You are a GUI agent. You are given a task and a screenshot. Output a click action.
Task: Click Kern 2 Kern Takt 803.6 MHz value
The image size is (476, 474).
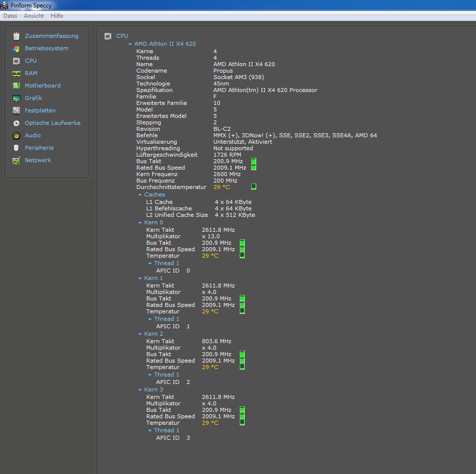pyautogui.click(x=216, y=341)
